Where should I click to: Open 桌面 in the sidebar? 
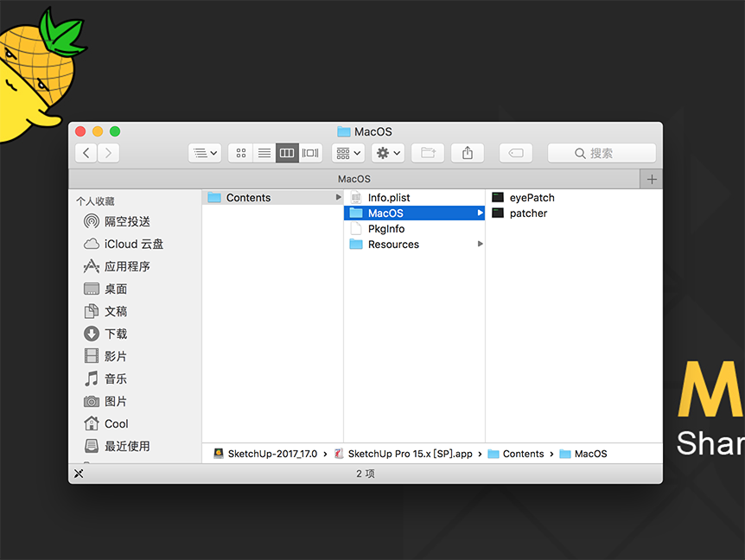click(x=105, y=289)
